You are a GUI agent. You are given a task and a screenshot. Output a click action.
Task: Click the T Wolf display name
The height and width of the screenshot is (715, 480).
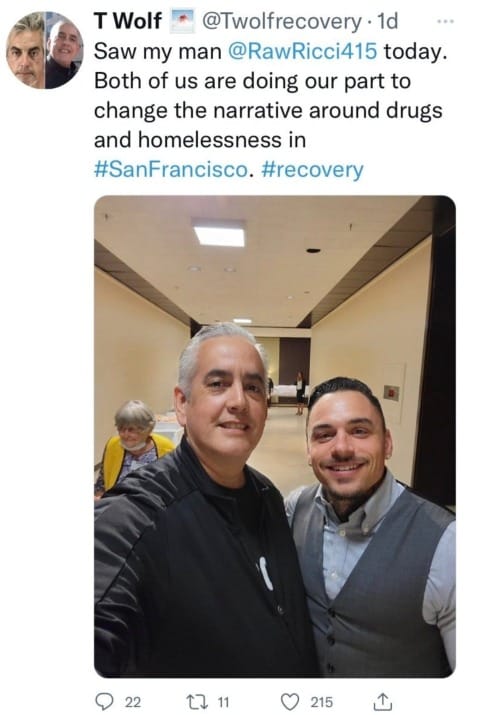click(128, 21)
